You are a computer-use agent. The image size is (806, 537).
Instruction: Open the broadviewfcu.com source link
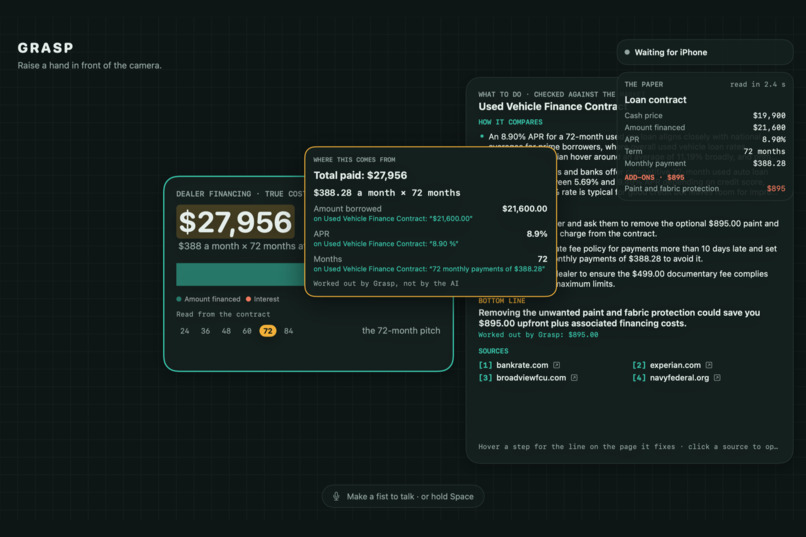click(x=531, y=378)
